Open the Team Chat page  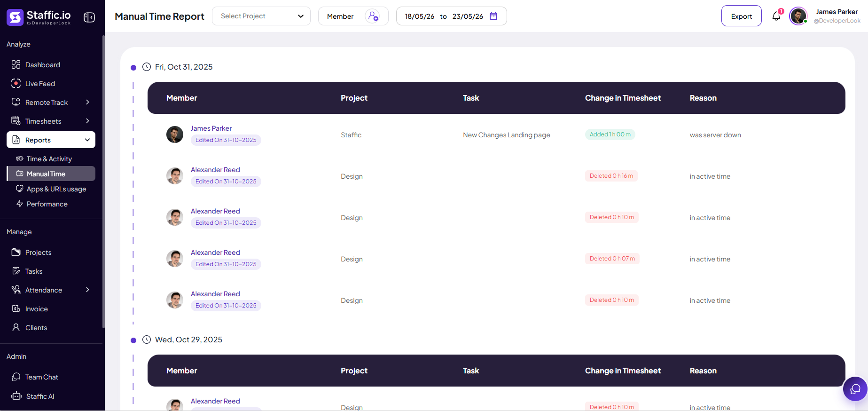42,377
